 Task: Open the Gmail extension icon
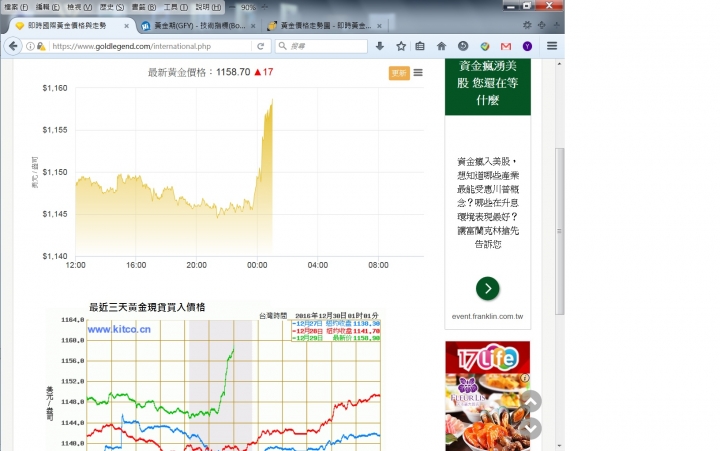506,46
